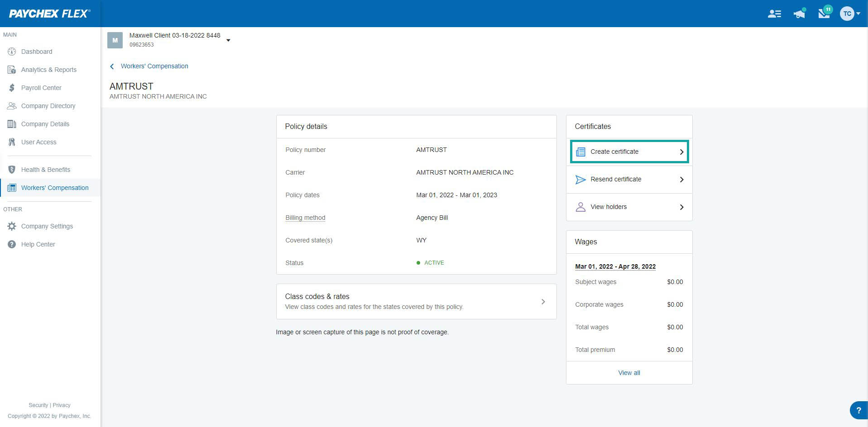Screen dimensions: 868x427
Task: Open the floating help question button
Action: click(x=858, y=410)
